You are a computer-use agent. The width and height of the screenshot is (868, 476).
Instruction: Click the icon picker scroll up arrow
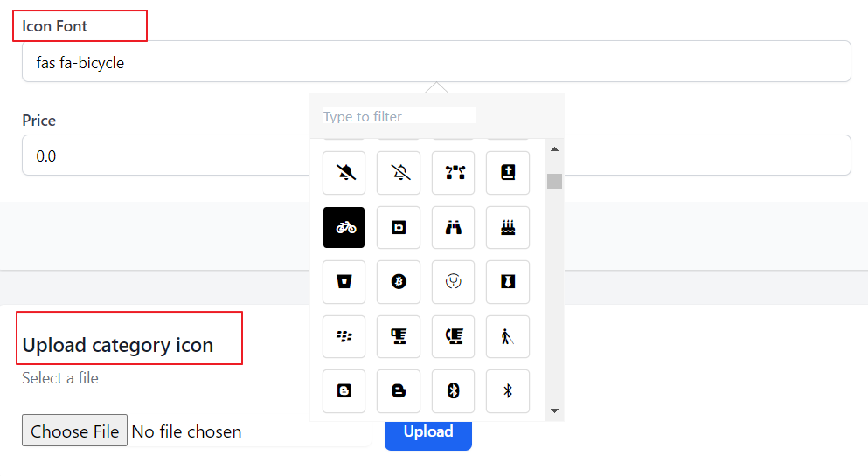tap(555, 149)
